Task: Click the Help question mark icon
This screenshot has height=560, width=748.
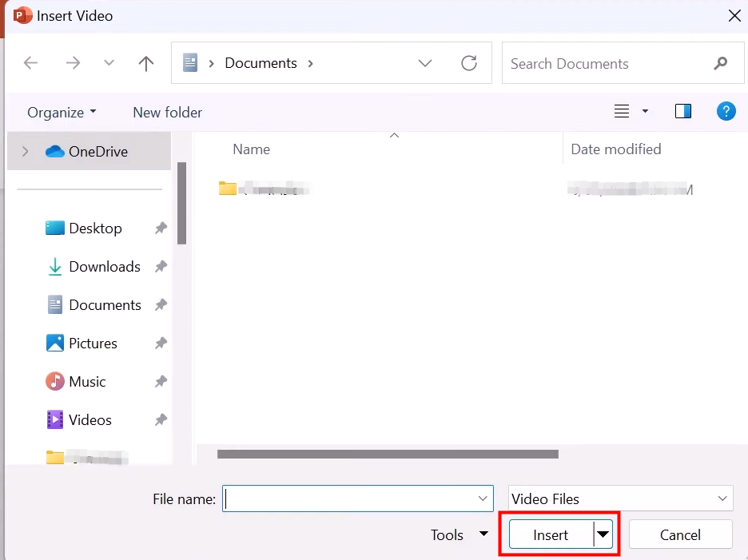Action: click(x=726, y=112)
